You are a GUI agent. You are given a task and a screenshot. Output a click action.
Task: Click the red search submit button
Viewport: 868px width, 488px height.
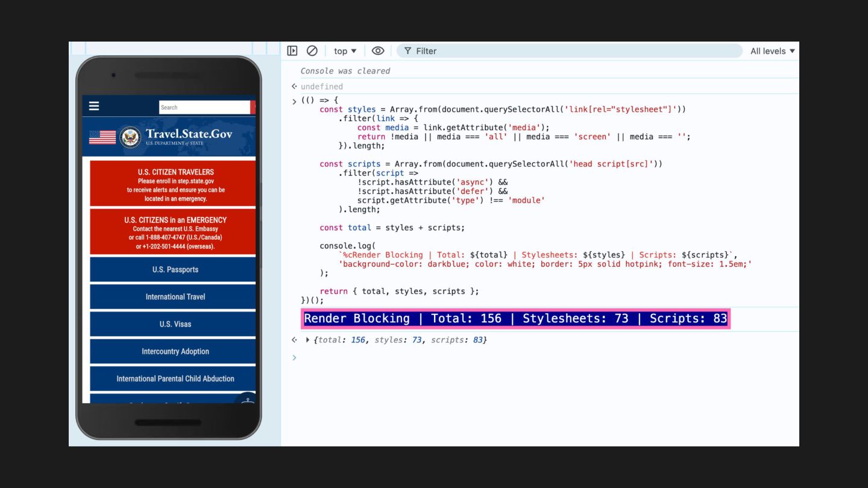[x=253, y=107]
